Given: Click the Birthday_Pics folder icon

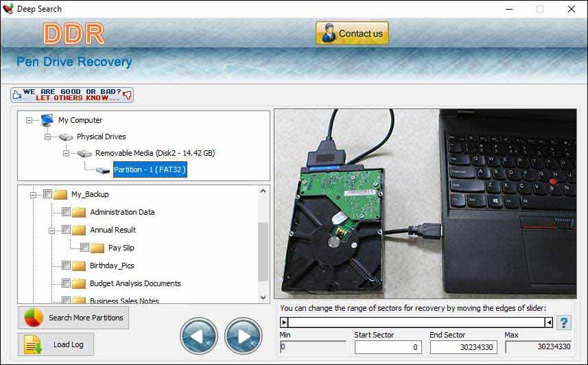Looking at the screenshot, I should pyautogui.click(x=78, y=266).
